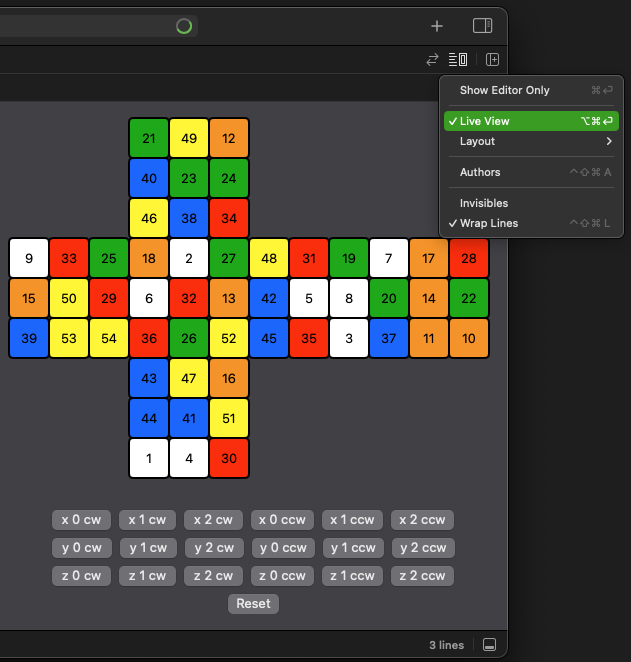Click the y 0 ccw button
This screenshot has width=631, height=662.
click(283, 548)
